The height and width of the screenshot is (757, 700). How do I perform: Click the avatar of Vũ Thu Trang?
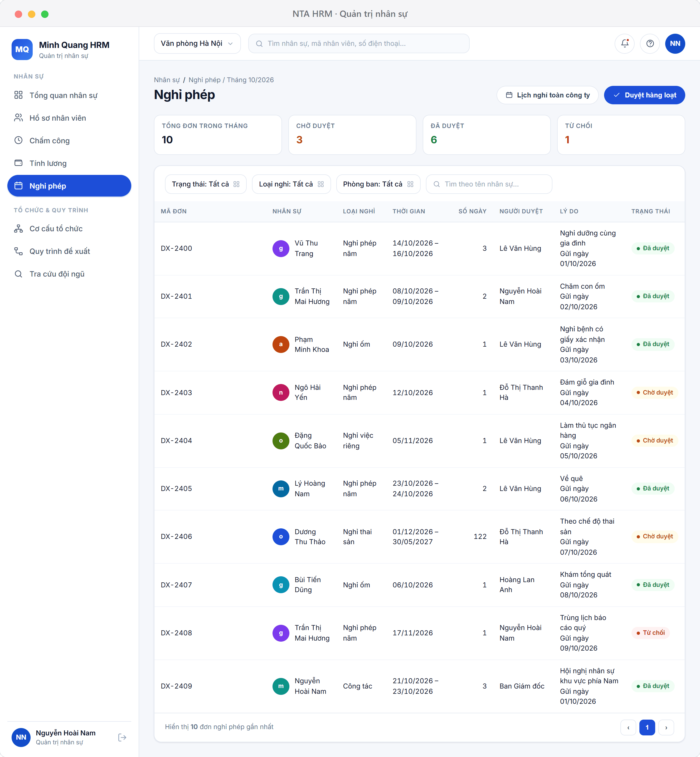pos(281,248)
